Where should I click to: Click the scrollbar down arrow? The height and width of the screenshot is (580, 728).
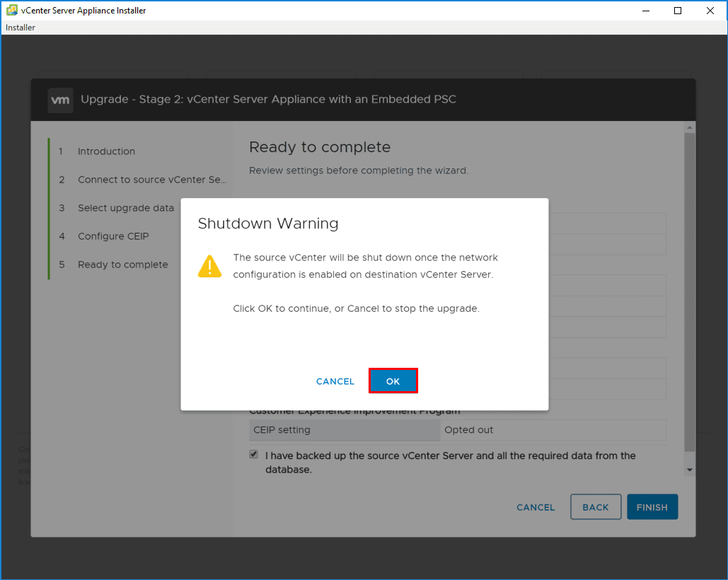[x=690, y=470]
